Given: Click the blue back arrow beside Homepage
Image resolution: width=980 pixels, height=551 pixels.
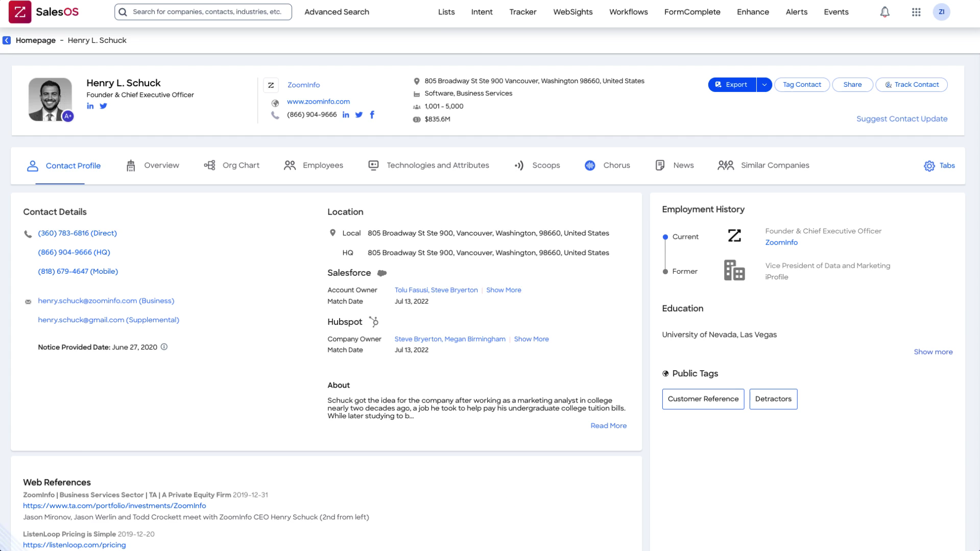Looking at the screenshot, I should point(7,40).
